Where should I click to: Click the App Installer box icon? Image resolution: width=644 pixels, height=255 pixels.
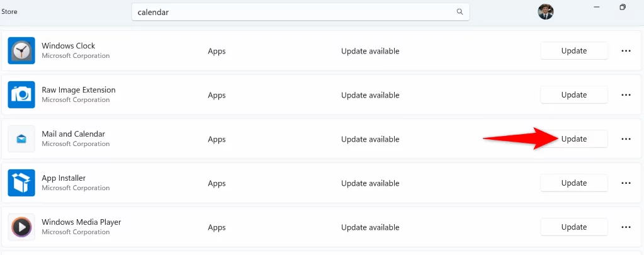pyautogui.click(x=21, y=183)
